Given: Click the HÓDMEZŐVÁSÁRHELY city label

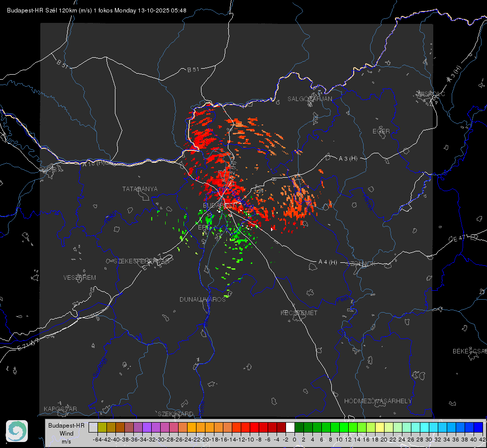Looking at the screenshot, I should (378, 401).
